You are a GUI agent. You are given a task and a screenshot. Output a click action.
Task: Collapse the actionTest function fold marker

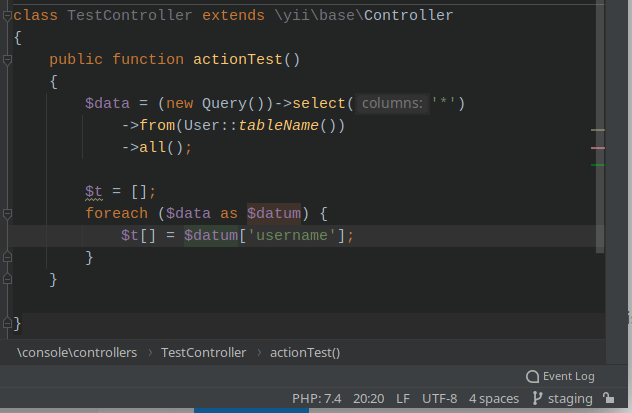[7, 60]
